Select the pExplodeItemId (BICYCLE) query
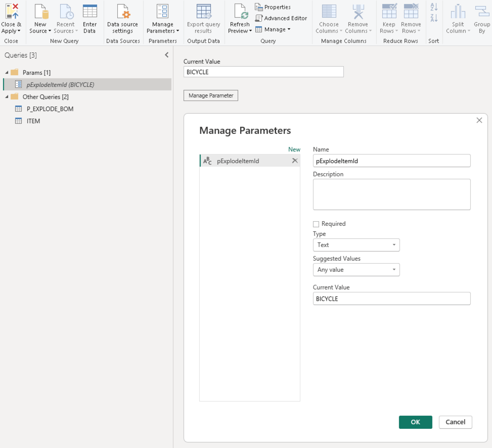The width and height of the screenshot is (492, 448). point(87,84)
